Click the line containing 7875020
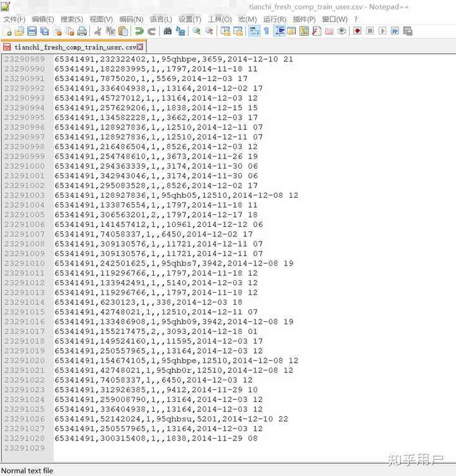The image size is (456, 476). [x=151, y=79]
